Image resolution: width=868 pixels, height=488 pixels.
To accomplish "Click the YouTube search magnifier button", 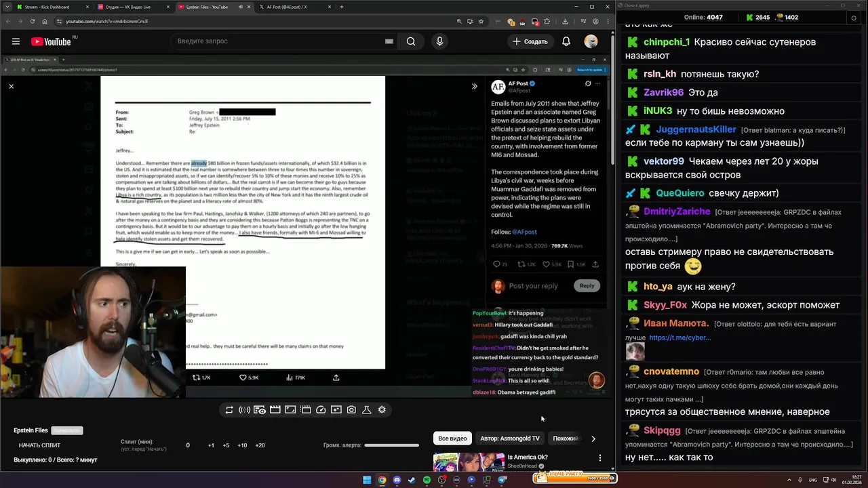I will pos(411,41).
